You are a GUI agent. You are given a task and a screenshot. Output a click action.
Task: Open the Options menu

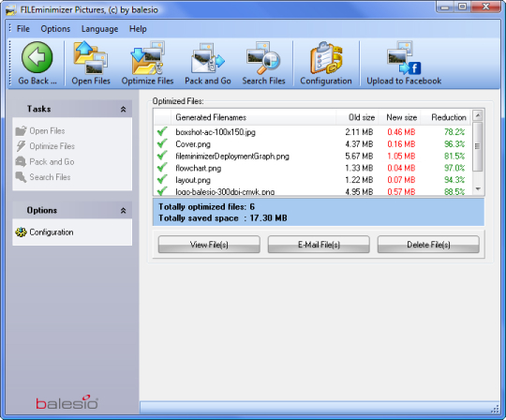pyautogui.click(x=55, y=29)
